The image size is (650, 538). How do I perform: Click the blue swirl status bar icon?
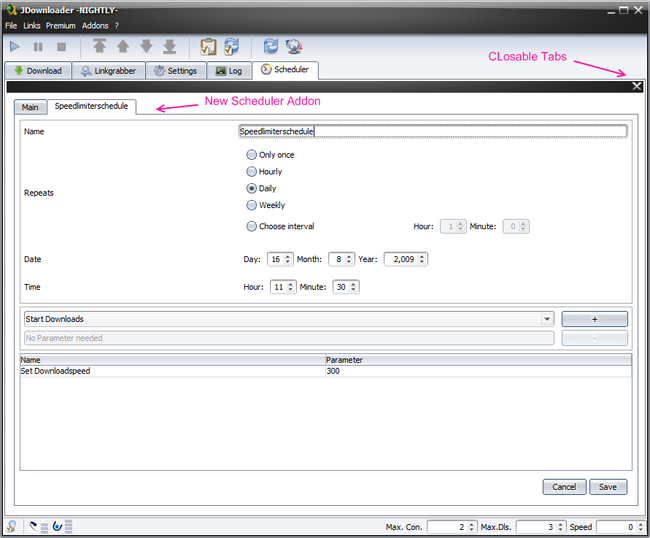pos(57,526)
